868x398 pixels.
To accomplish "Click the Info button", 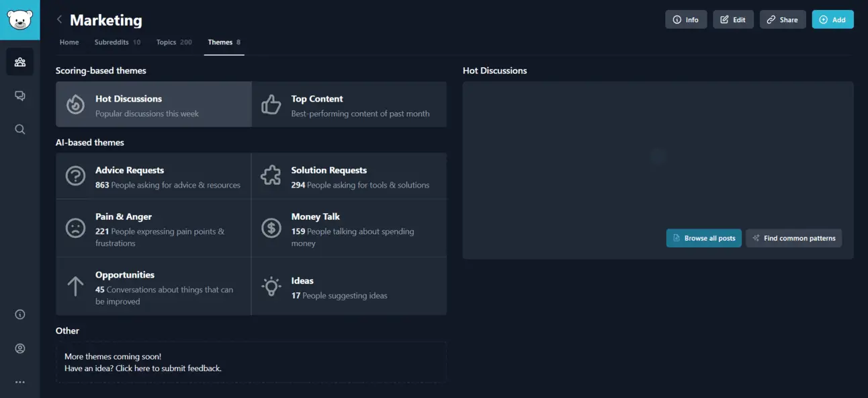I will click(686, 19).
